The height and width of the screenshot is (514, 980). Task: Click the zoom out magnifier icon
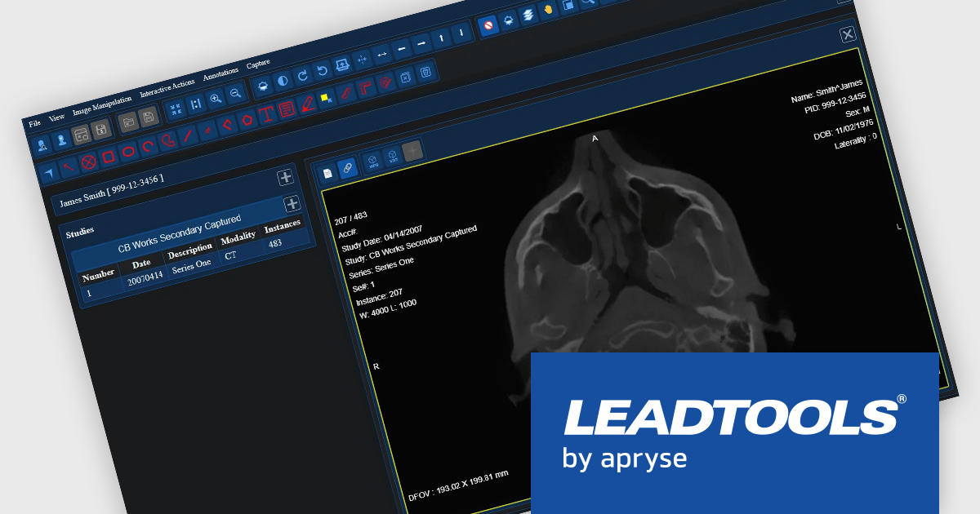(235, 93)
